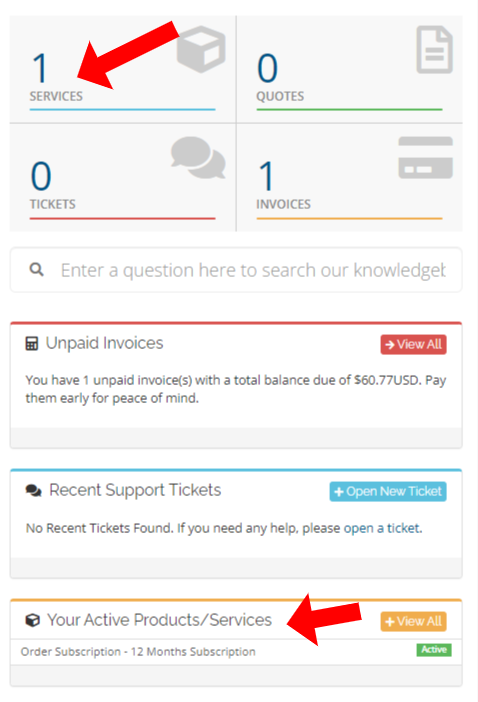Viewport: 478px width, 702px height.
Task: Click the chat bubbles icon in Tickets tile
Action: pos(198,158)
